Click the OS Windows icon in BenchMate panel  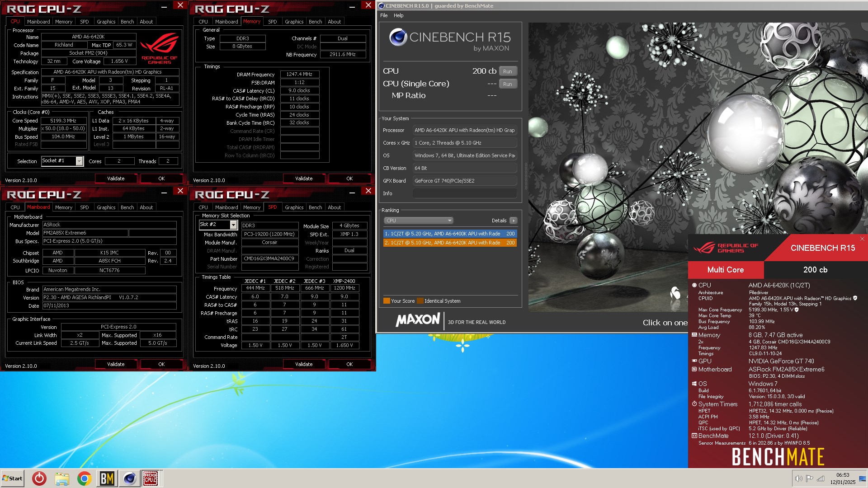pyautogui.click(x=694, y=384)
